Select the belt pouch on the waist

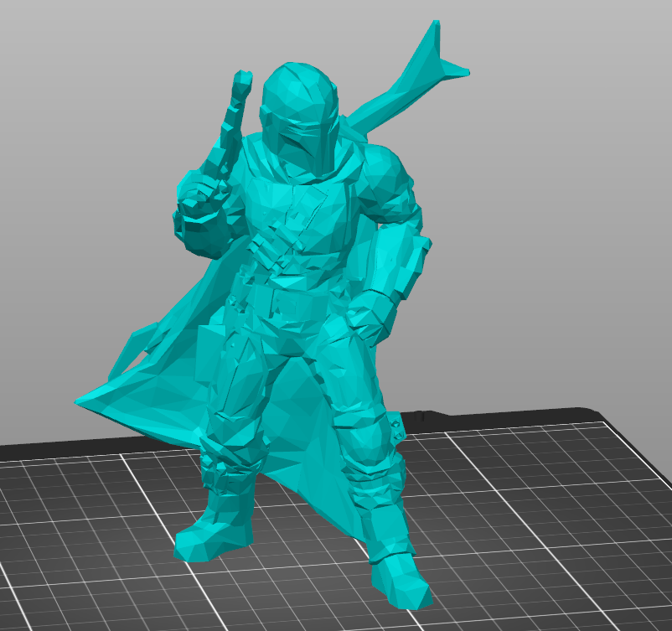[293, 302]
